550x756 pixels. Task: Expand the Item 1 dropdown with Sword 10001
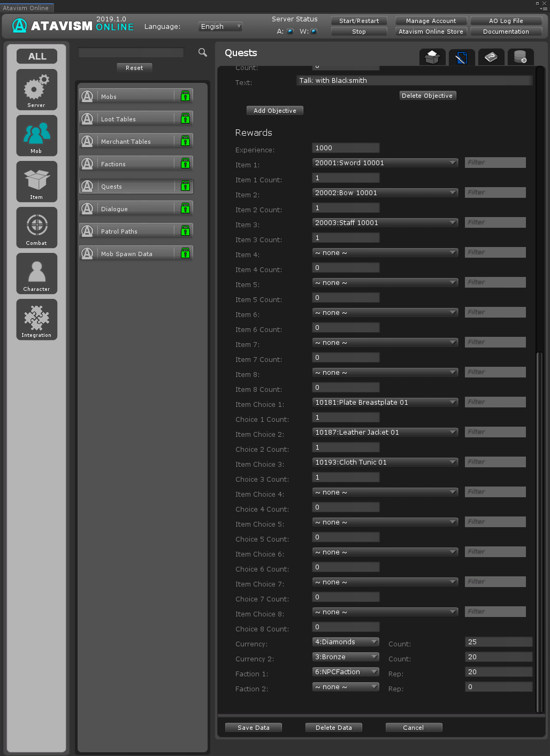pyautogui.click(x=385, y=163)
